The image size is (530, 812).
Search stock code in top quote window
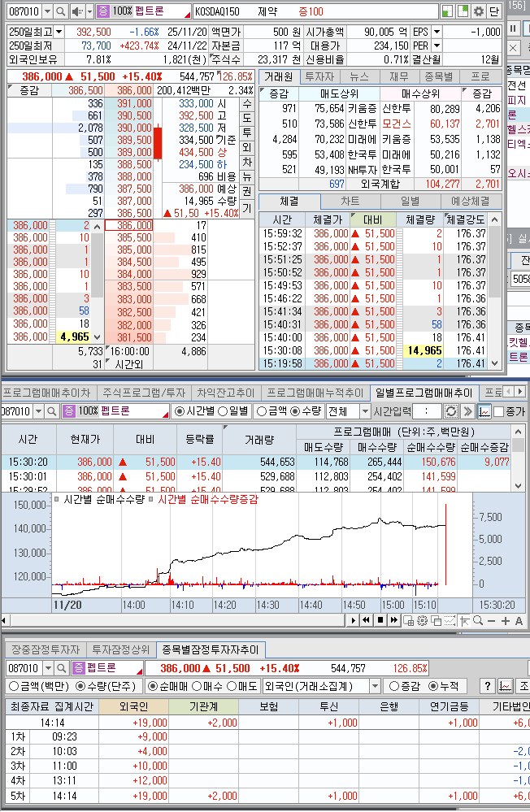coord(61,11)
